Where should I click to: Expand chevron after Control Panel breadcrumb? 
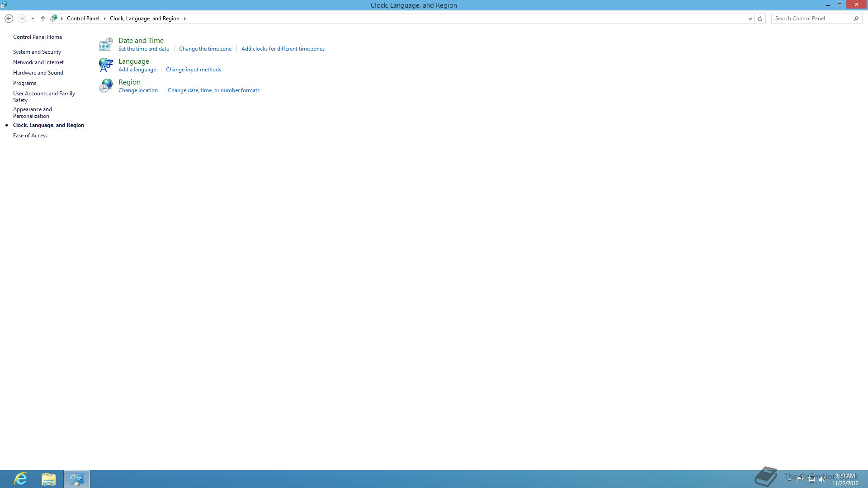(104, 19)
